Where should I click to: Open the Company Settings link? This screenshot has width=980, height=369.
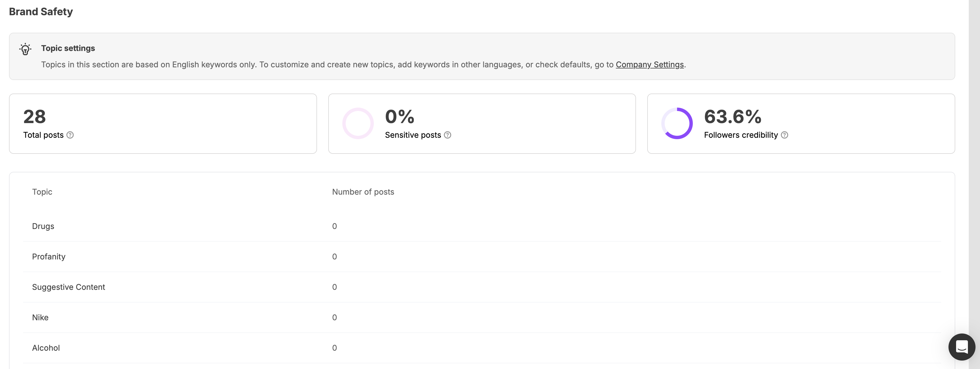[x=650, y=64]
